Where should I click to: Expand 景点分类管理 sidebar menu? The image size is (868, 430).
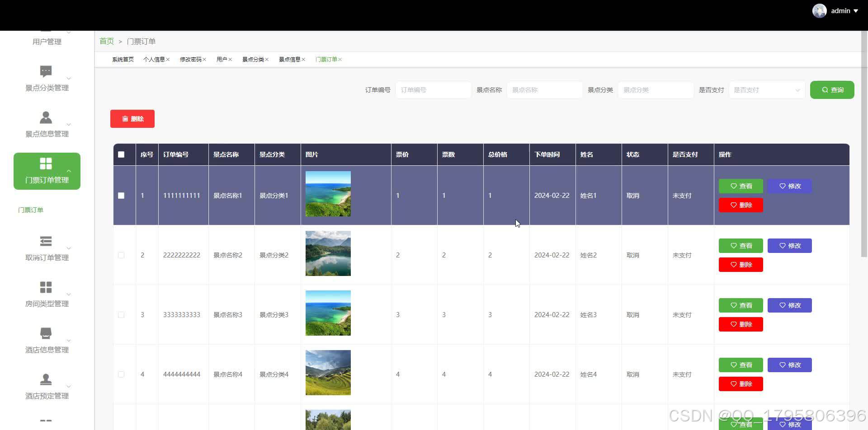tap(69, 79)
